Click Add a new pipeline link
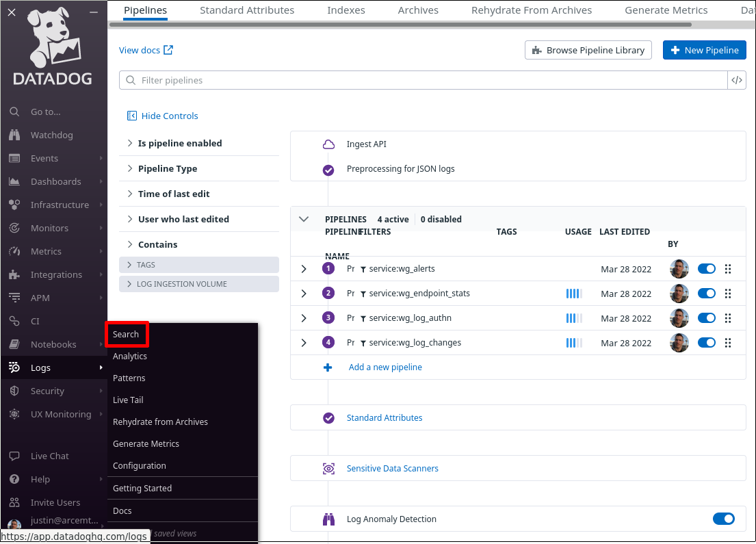Viewport: 756px width, 544px height. click(385, 367)
